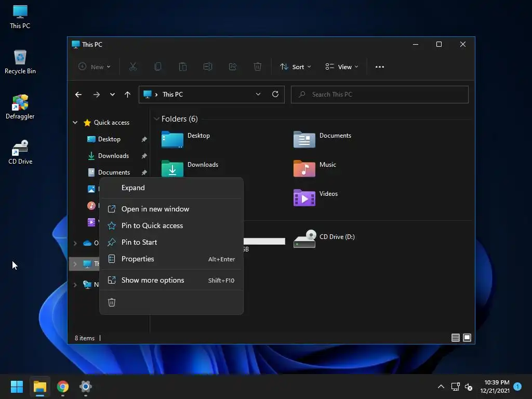Image resolution: width=532 pixels, height=399 pixels.
Task: Open the clock and date panel
Action: point(495,387)
